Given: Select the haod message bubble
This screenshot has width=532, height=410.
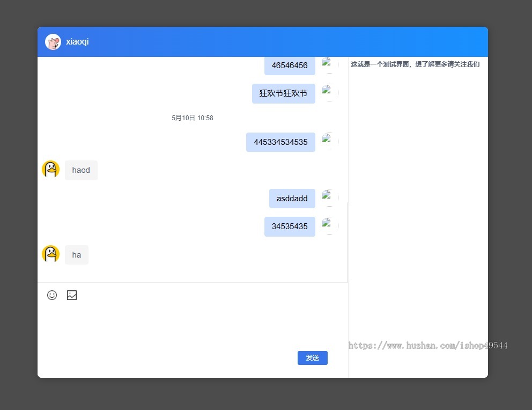Looking at the screenshot, I should click(81, 170).
